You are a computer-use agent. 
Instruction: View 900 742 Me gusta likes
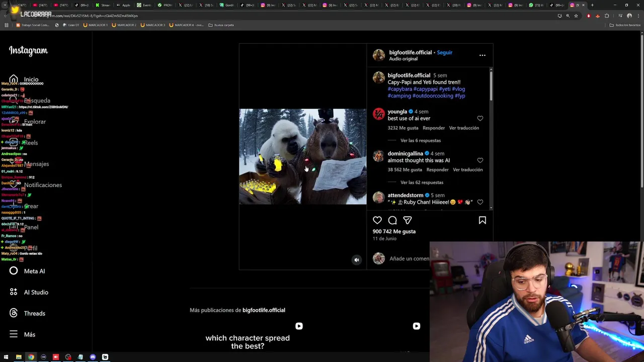tap(394, 231)
